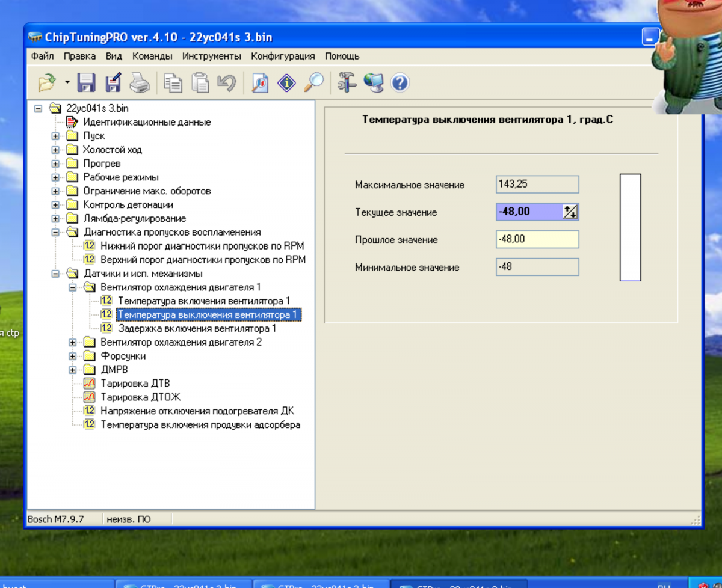Click the blue question mark help icon

point(400,82)
